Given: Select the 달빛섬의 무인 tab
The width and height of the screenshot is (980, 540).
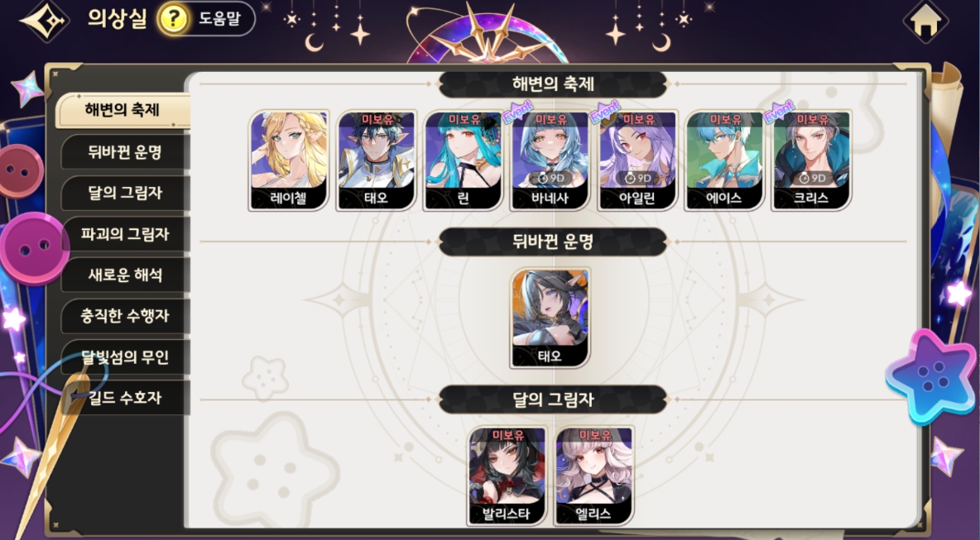Looking at the screenshot, I should [x=125, y=357].
